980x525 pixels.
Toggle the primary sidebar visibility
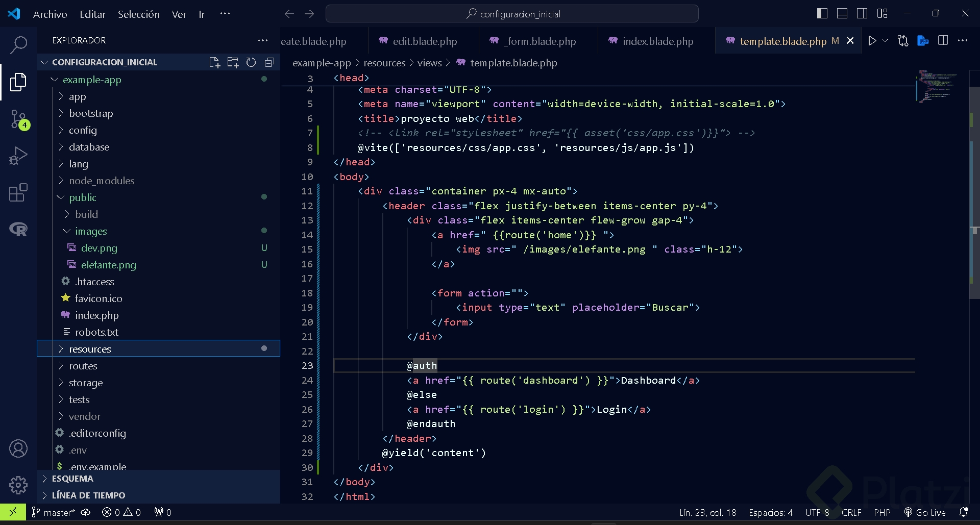tap(822, 14)
